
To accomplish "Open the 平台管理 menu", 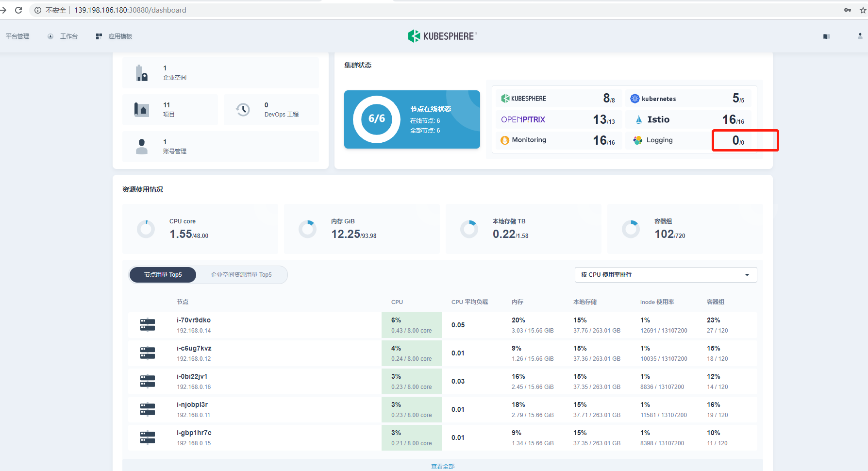I will coord(17,36).
